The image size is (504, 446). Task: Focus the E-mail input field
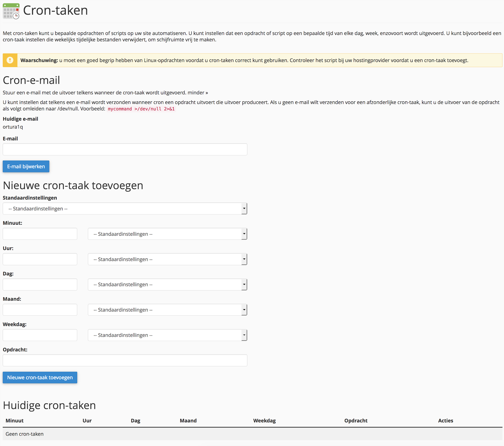pyautogui.click(x=125, y=149)
